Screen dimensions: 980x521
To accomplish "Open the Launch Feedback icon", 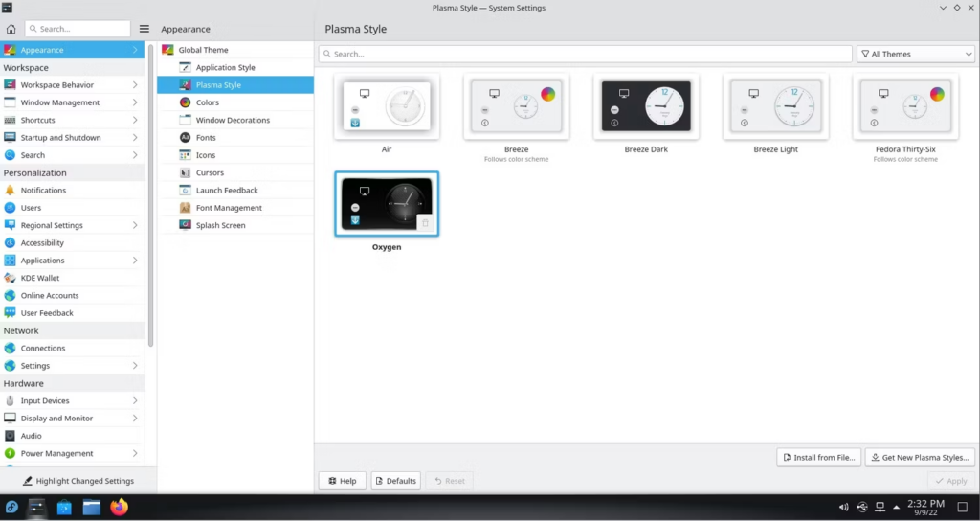I will (185, 191).
